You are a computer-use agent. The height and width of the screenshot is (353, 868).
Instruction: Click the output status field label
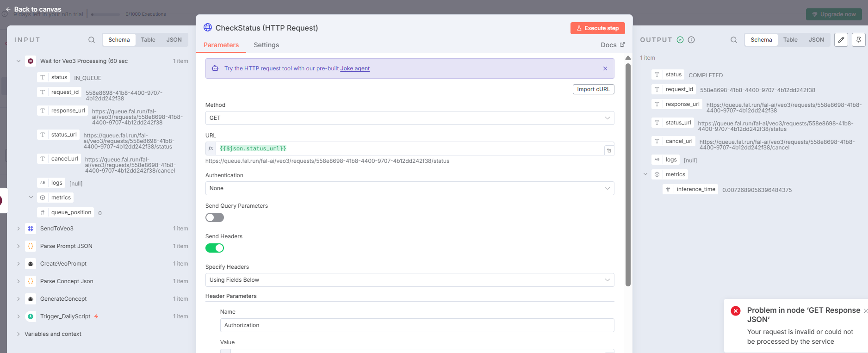(673, 74)
